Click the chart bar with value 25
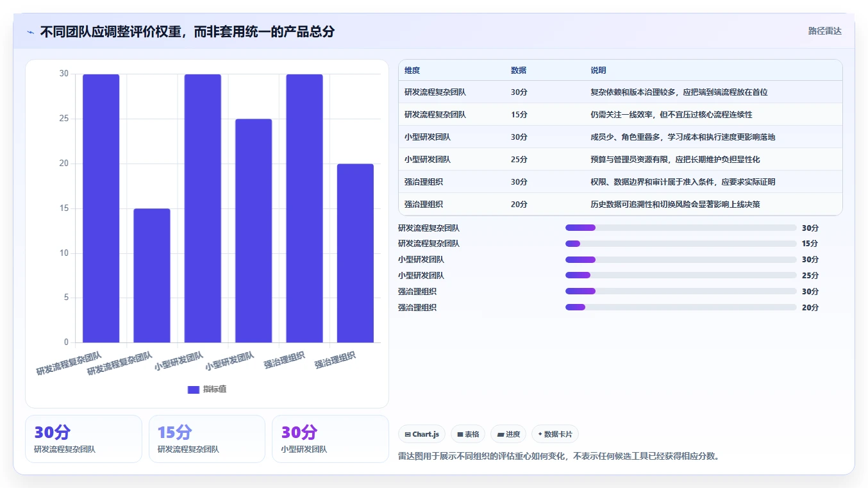868x488 pixels. coord(253,231)
